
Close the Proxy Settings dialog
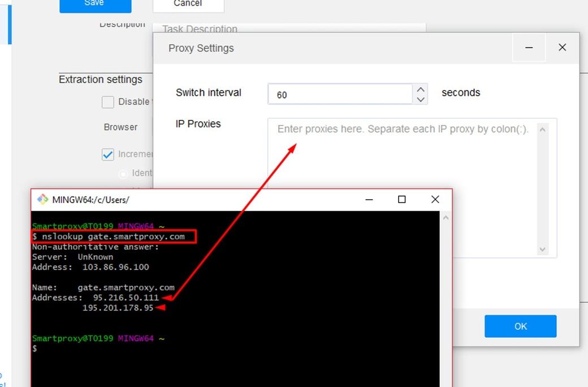point(562,48)
